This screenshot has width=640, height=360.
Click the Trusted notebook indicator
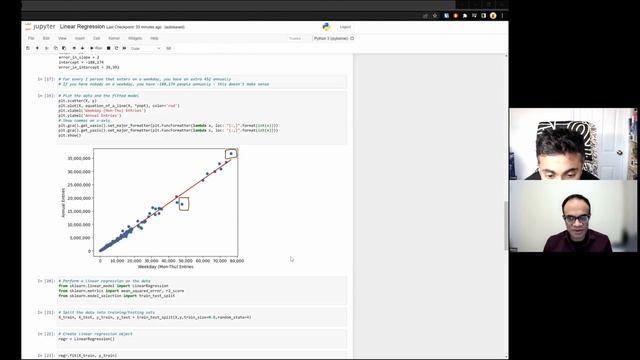click(x=295, y=38)
